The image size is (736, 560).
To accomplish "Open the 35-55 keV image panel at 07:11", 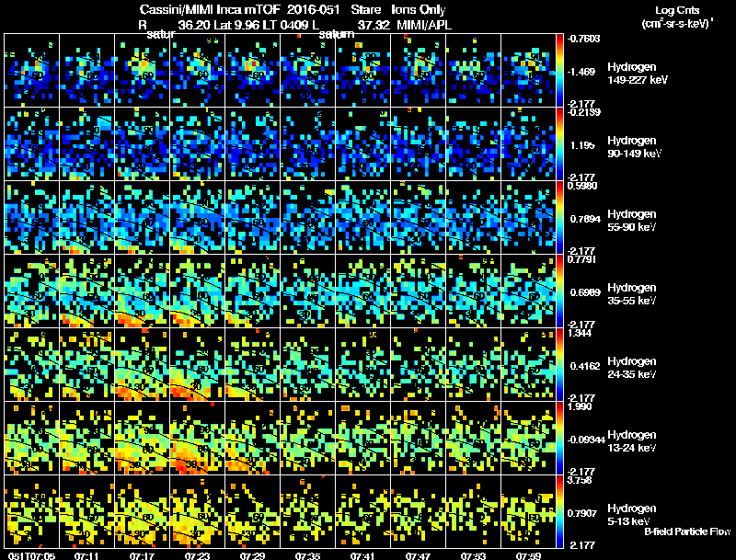I will pyautogui.click(x=86, y=291).
